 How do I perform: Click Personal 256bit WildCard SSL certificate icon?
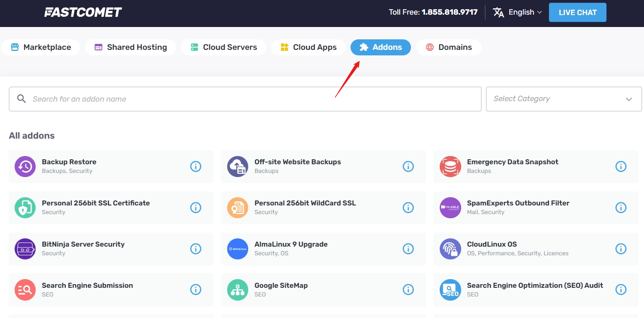(x=238, y=208)
